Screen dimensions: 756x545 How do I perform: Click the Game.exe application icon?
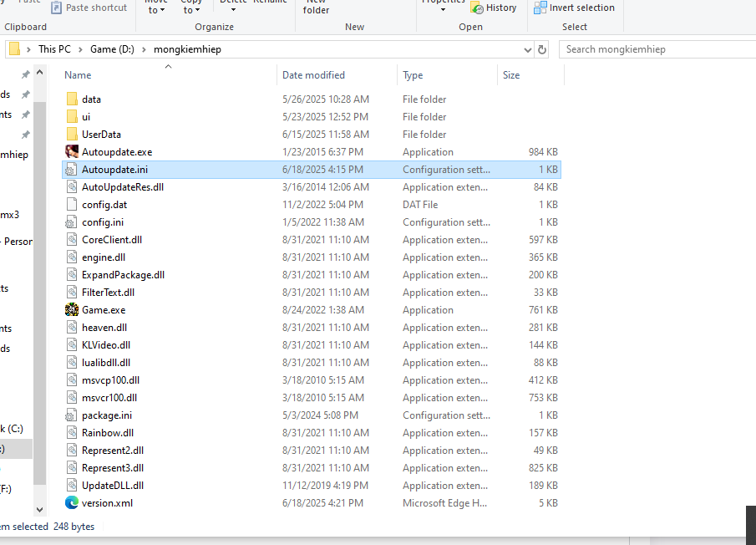[x=72, y=310]
